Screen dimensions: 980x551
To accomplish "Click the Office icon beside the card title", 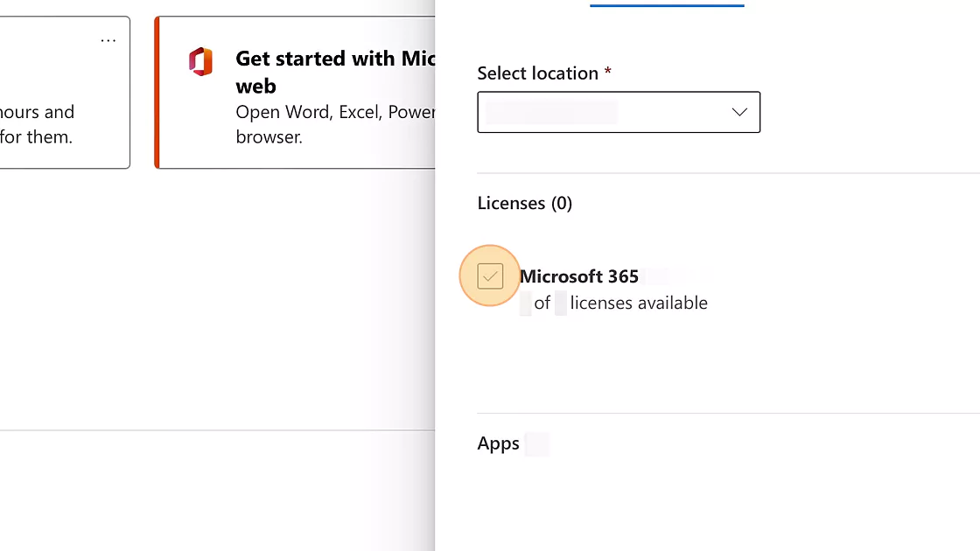I will 201,61.
